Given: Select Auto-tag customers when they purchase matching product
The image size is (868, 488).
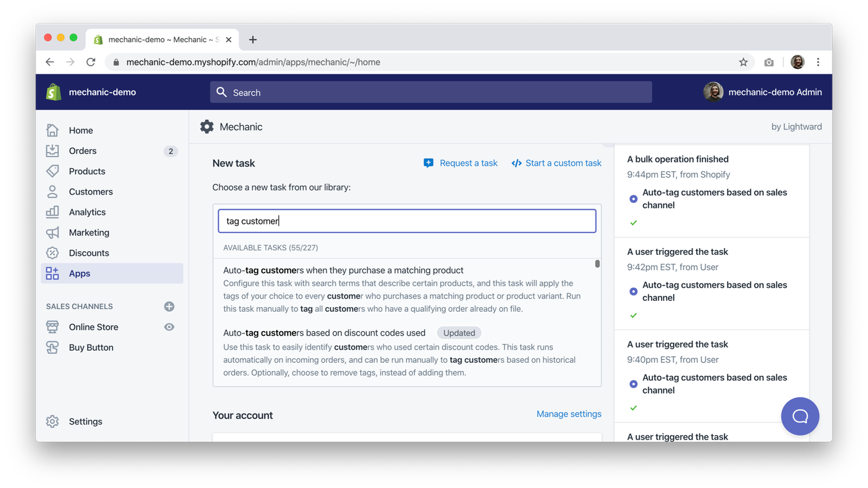Looking at the screenshot, I should coord(343,270).
